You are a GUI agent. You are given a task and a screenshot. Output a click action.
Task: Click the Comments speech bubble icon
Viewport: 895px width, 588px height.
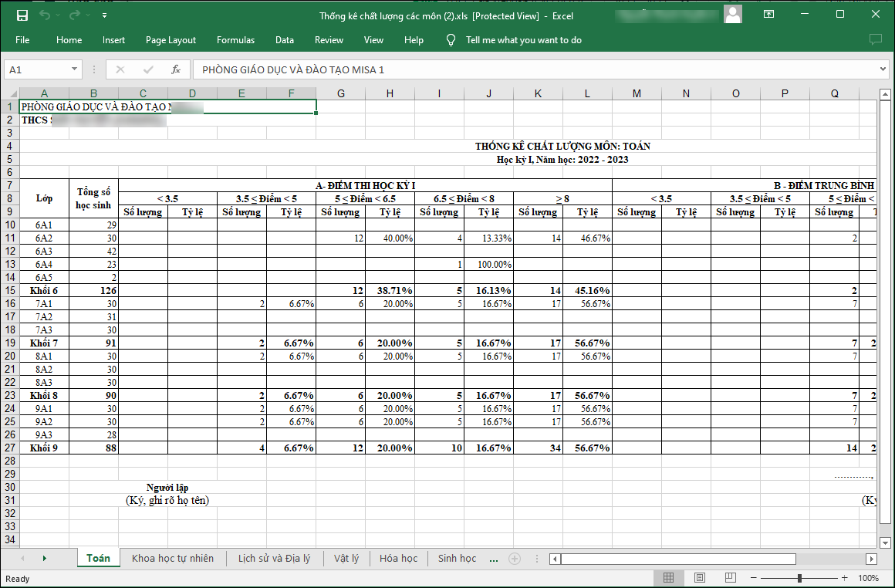(875, 39)
